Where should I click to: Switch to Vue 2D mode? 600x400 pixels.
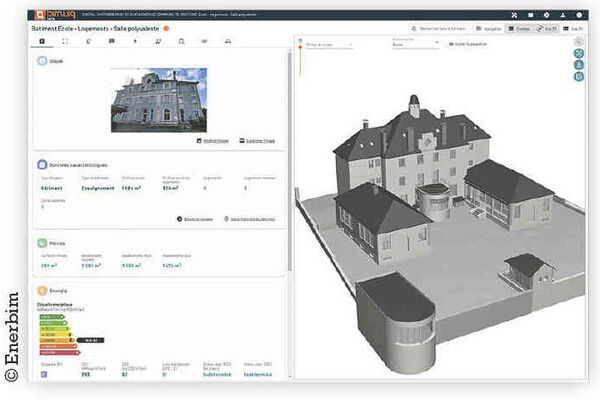coord(572,30)
